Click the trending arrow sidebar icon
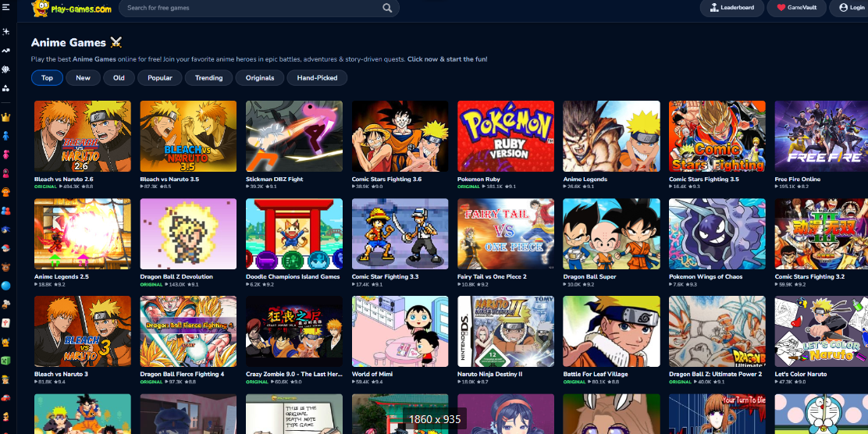Screen dimensions: 868x434 coord(5,51)
